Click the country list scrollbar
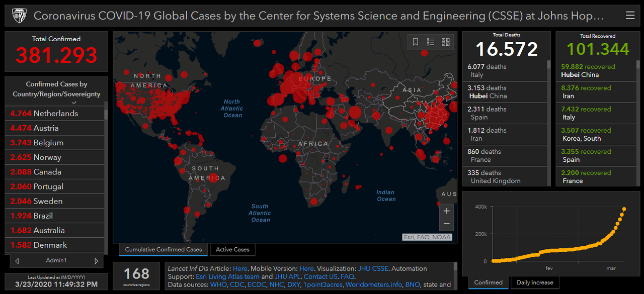This screenshot has width=644, height=294. [x=106, y=178]
